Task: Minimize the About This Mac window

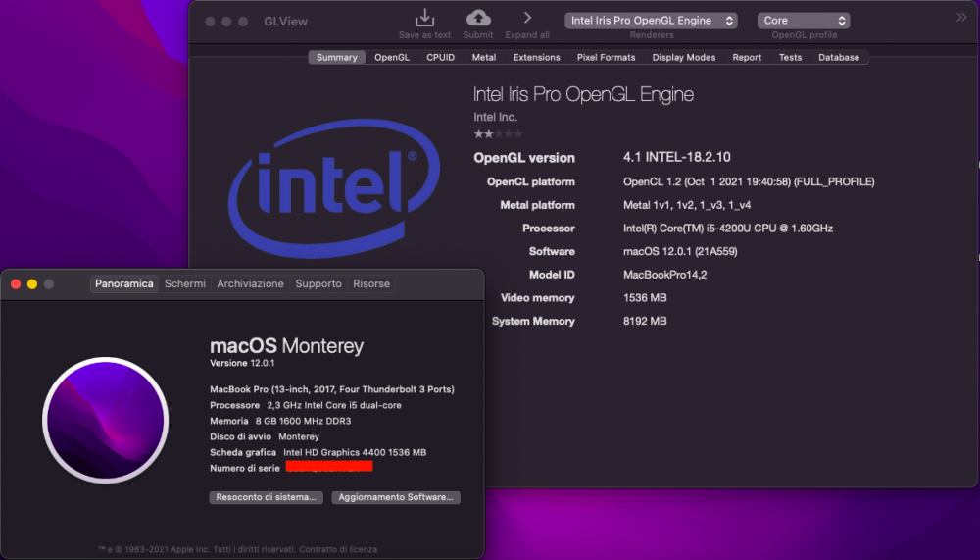Action: 32,284
